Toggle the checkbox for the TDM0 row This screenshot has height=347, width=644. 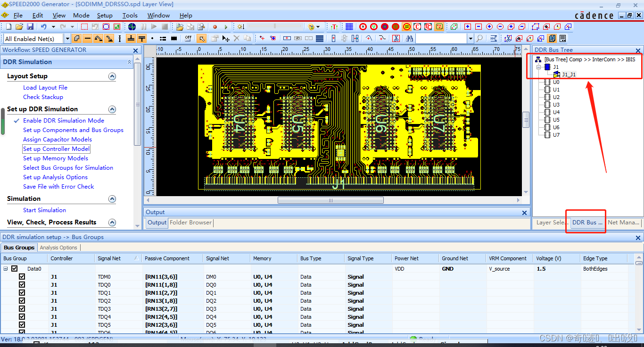pyautogui.click(x=22, y=277)
